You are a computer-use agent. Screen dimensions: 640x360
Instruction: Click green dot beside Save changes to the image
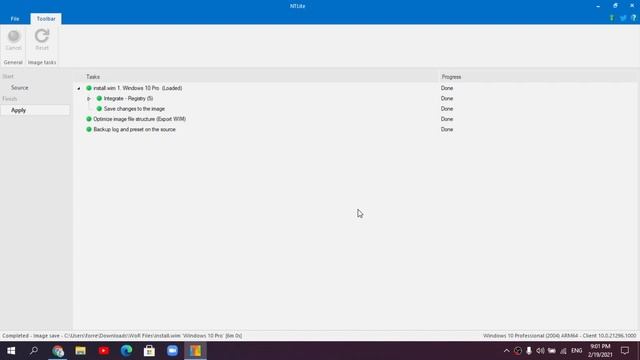99,109
